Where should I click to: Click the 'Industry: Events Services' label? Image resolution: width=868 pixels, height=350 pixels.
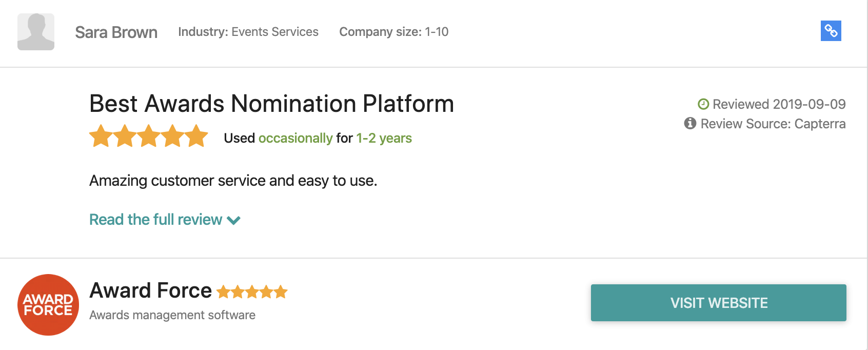(x=248, y=32)
